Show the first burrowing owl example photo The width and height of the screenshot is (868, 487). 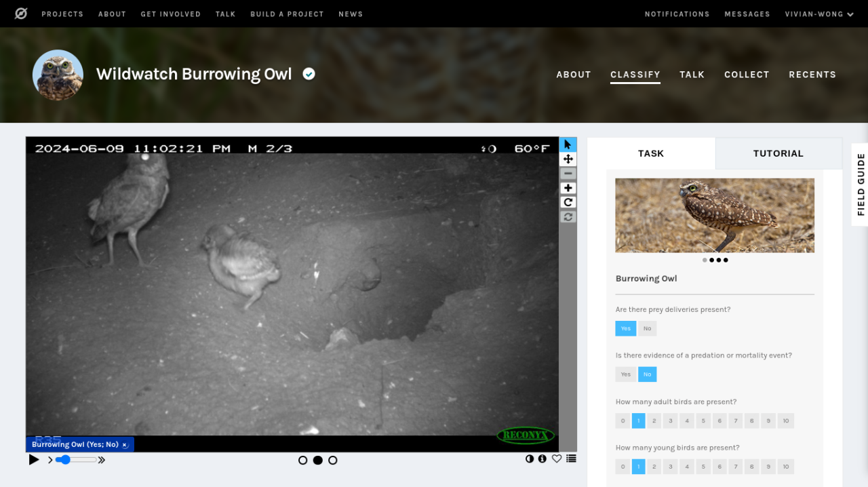pos(705,260)
